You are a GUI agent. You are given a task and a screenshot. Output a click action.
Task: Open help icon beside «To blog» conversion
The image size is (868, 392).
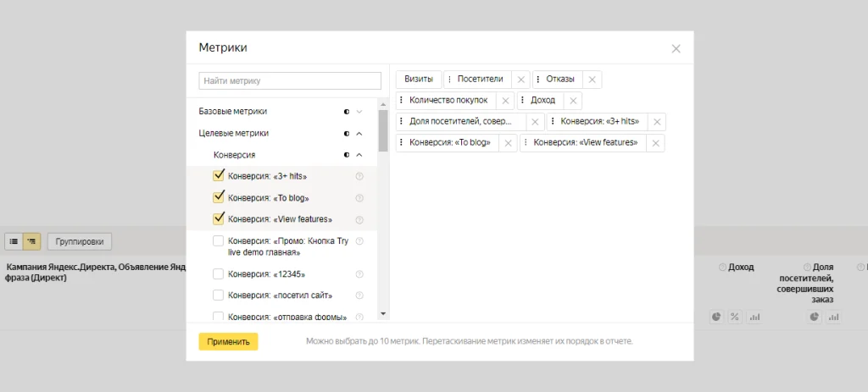coord(359,198)
